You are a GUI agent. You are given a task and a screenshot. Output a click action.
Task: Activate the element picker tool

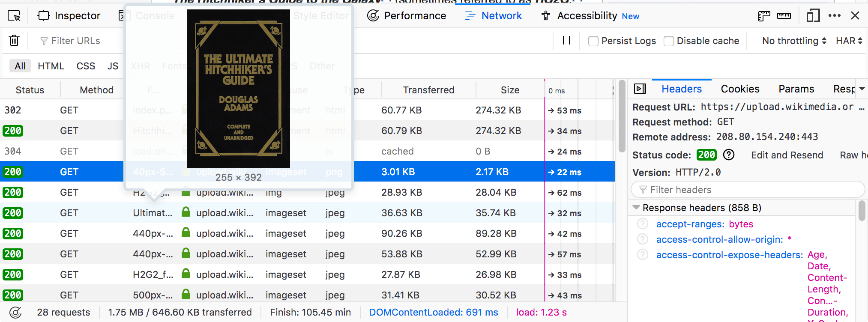pyautogui.click(x=14, y=16)
